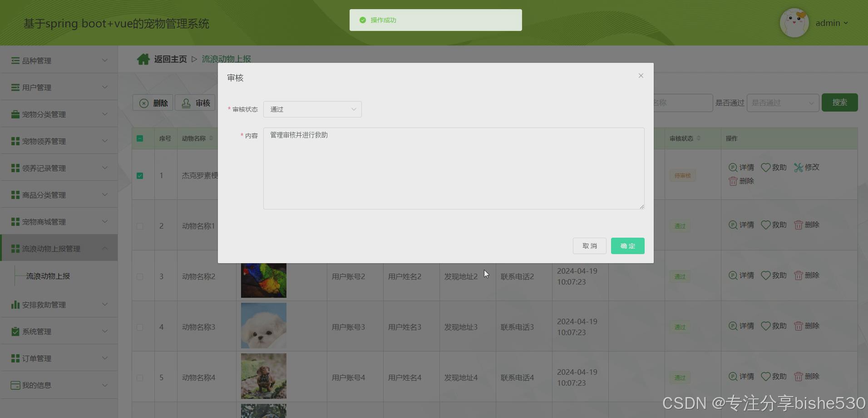
Task: Click the 系统管理 clipboard icon
Action: [15, 331]
